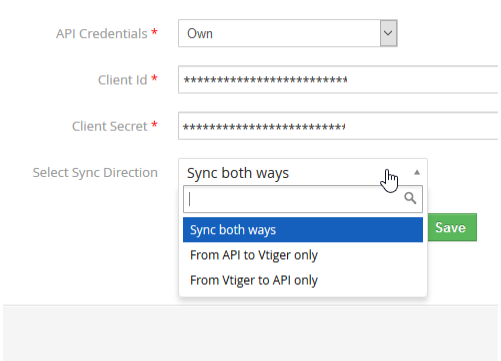Viewport: 501px width, 361px height.
Task: Click the green Save button
Action: pos(452,227)
